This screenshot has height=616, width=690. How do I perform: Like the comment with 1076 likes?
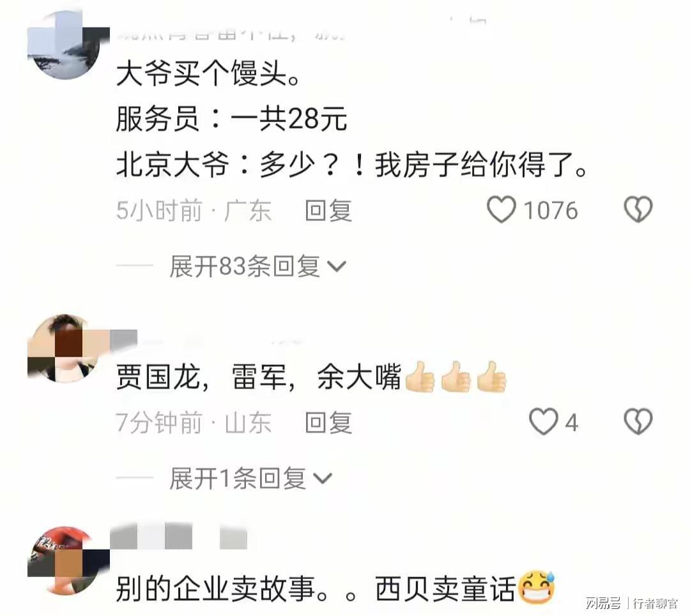point(502,210)
